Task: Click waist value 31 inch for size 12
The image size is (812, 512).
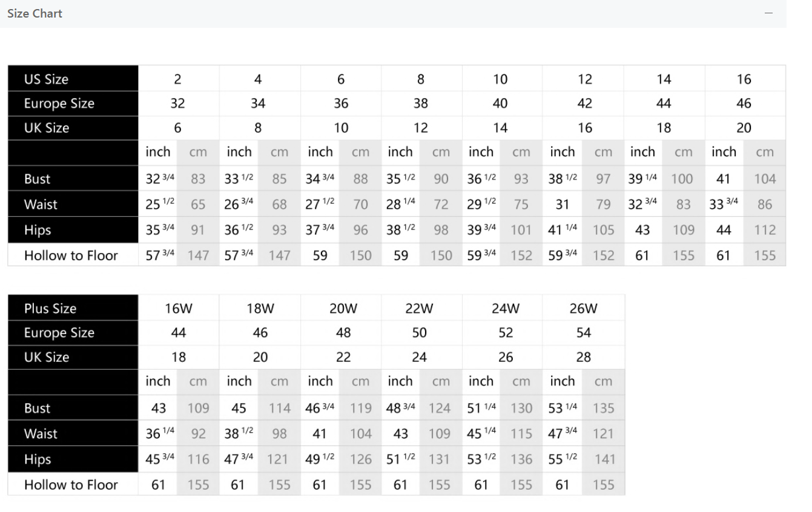Action: 563,205
